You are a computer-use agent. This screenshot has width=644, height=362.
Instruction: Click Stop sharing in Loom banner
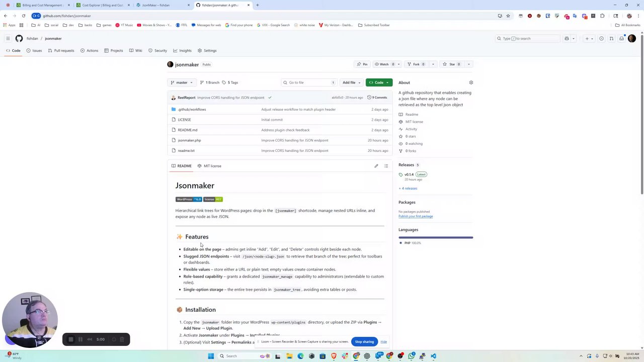click(364, 342)
